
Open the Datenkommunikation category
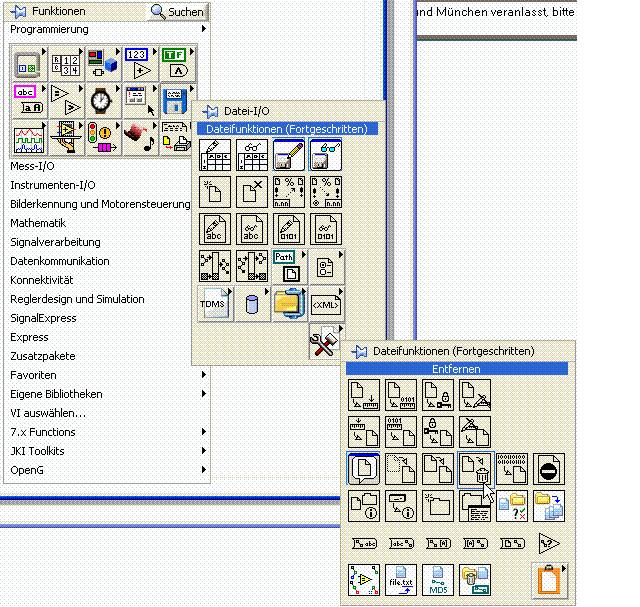60,261
